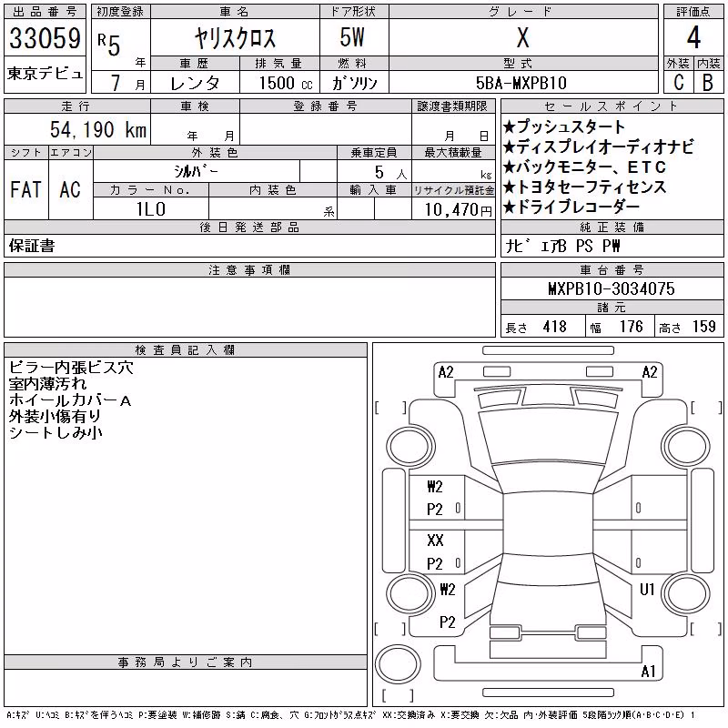Click sales point トヨタセーフティセンス
This screenshot has height=728, width=728.
pyautogui.click(x=585, y=187)
